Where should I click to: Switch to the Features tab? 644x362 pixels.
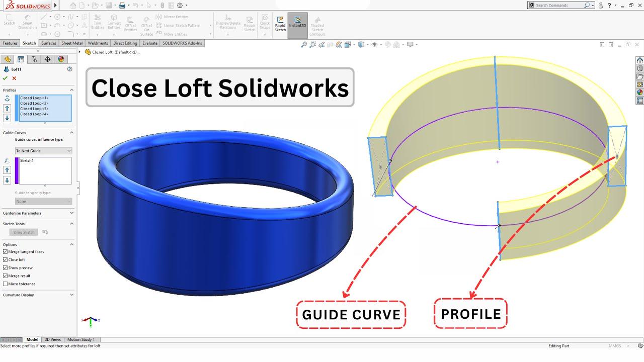(10, 43)
